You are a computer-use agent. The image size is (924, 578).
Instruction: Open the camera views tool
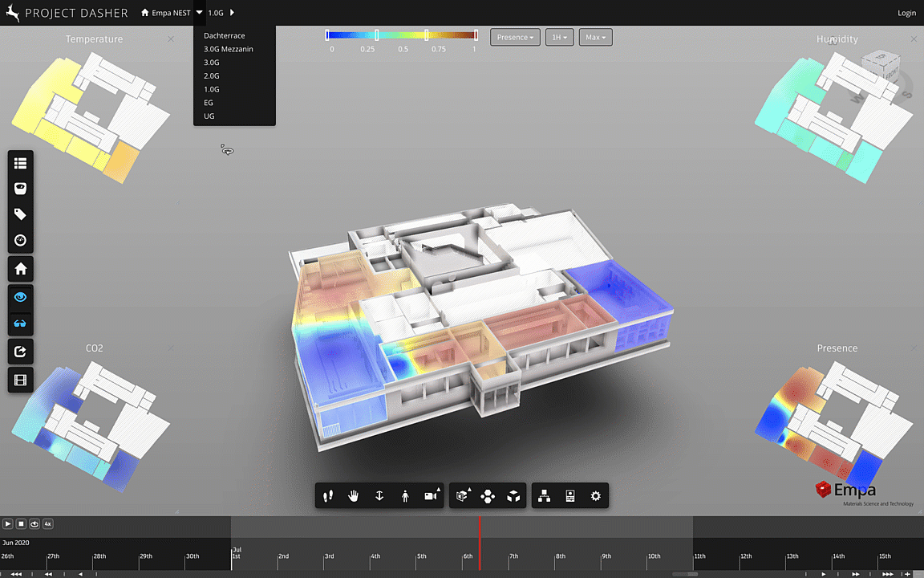coord(432,496)
